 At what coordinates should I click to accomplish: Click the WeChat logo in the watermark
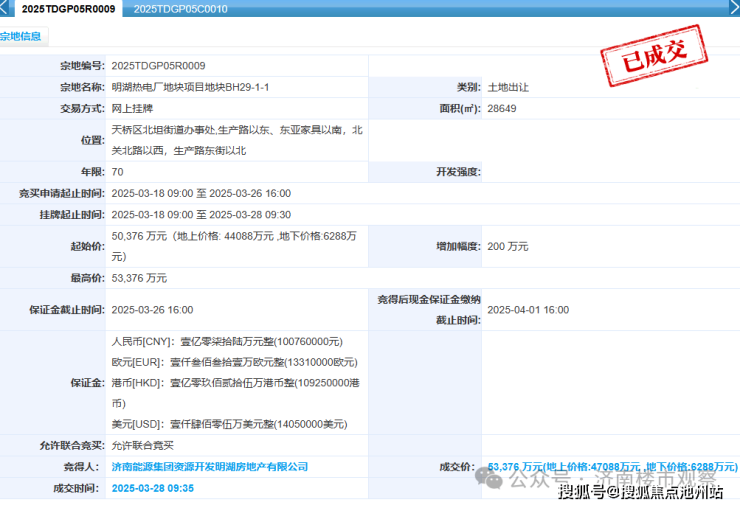[493, 478]
